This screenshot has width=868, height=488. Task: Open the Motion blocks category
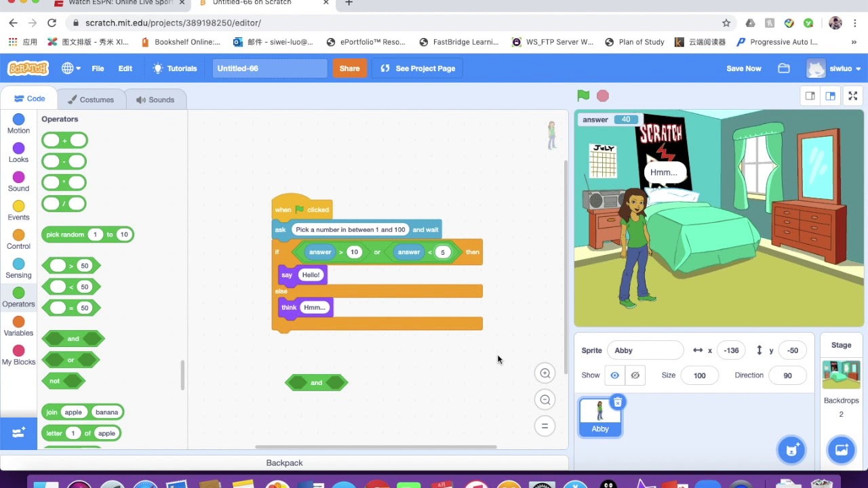click(x=18, y=124)
